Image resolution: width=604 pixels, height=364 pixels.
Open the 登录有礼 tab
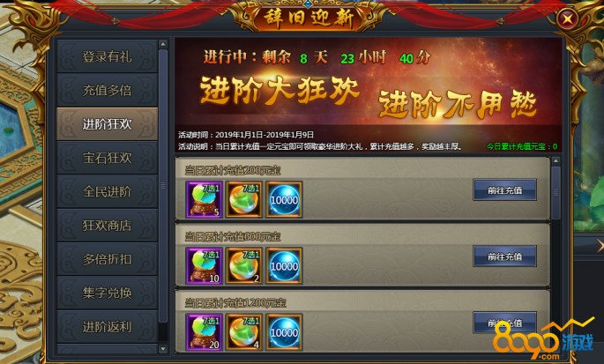pos(107,56)
